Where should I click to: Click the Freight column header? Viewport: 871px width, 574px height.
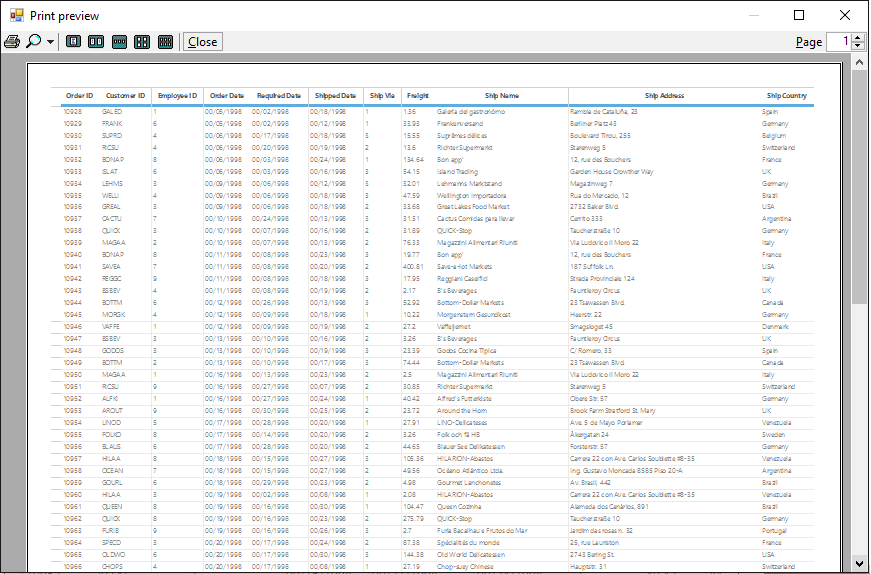tap(418, 96)
